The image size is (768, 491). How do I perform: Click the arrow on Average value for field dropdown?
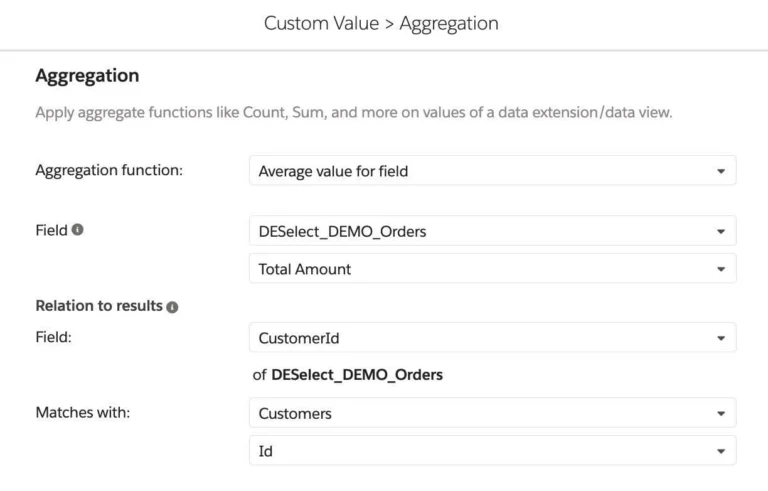pos(720,171)
